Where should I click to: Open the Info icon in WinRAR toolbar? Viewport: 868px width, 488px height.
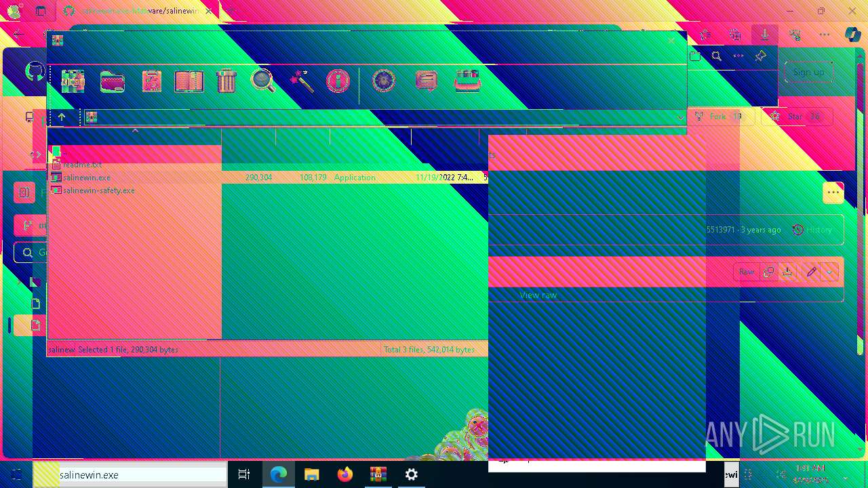338,81
